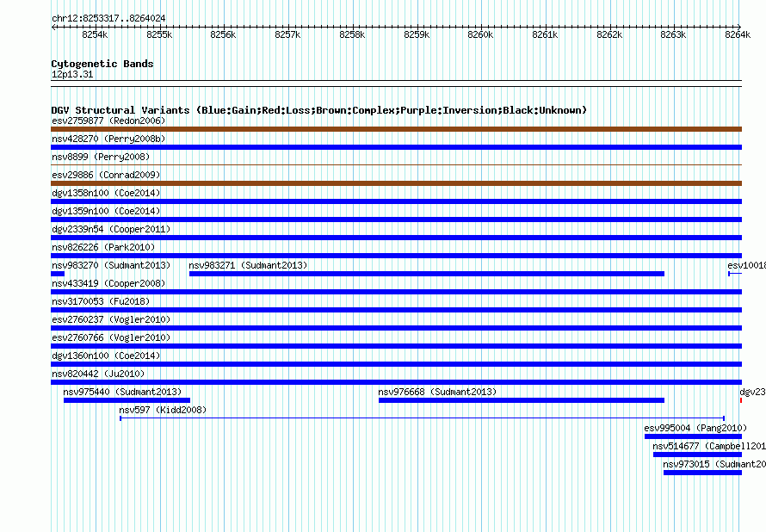Click the 8259k mark on the ruler
Viewport: 766px width, 532px height.
tap(416, 34)
